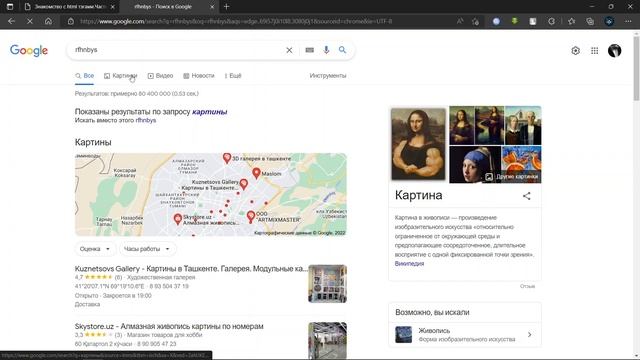Open Skystore.uz photo thumbnail
Screen dimensions: 640x360
click(327, 341)
